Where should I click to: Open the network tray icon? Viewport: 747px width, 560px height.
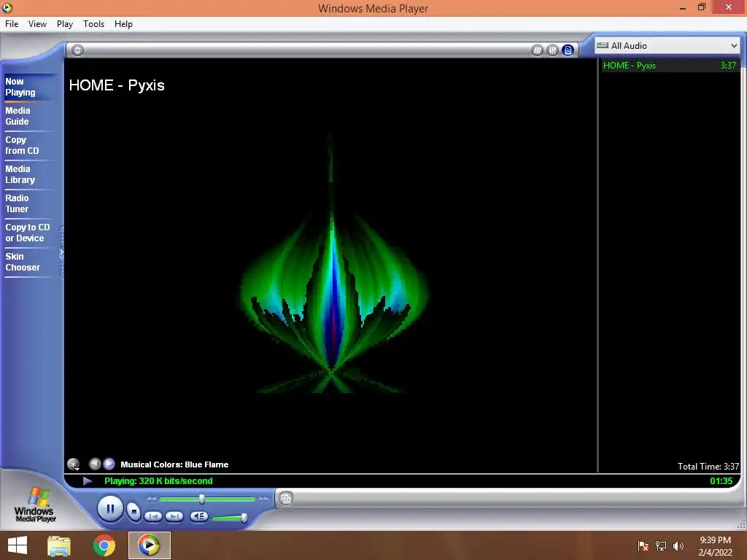pyautogui.click(x=661, y=545)
